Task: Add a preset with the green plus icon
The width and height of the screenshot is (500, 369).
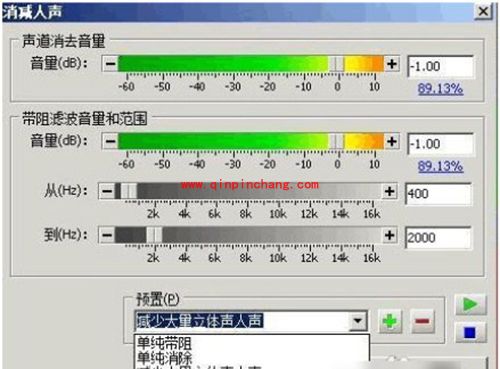Action: pyautogui.click(x=390, y=321)
